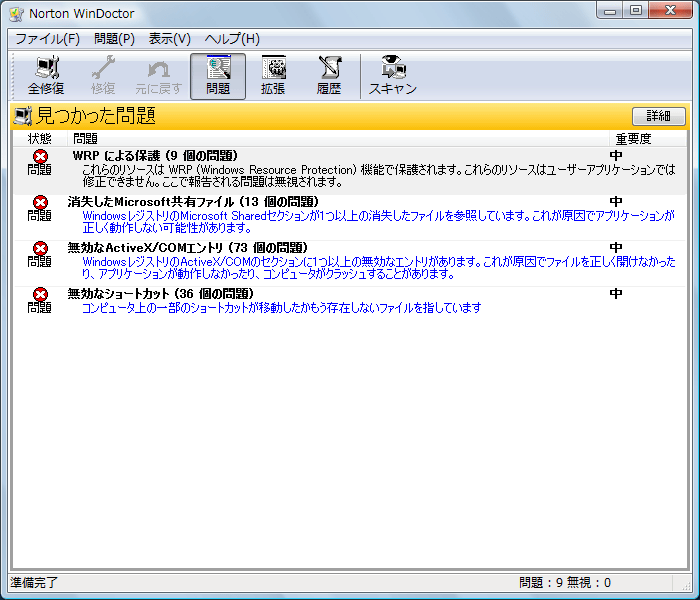The image size is (700, 600).
Task: Click the red error icon beside 無効なショートカット
Action: [x=40, y=294]
